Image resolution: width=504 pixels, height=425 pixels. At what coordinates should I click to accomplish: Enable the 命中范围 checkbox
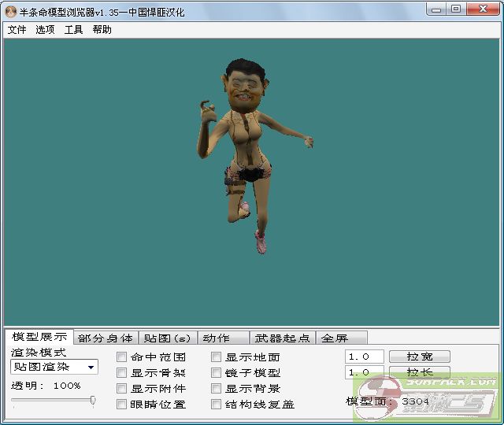[122, 357]
